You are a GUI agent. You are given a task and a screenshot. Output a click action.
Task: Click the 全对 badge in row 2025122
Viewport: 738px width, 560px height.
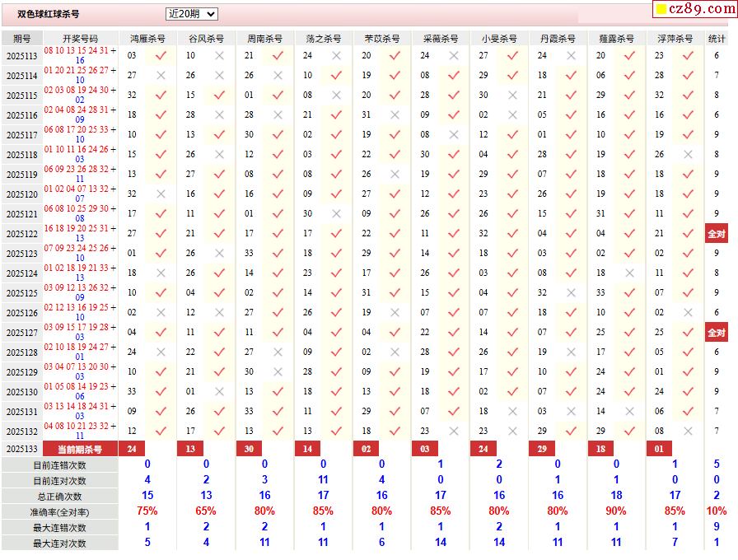pos(717,234)
